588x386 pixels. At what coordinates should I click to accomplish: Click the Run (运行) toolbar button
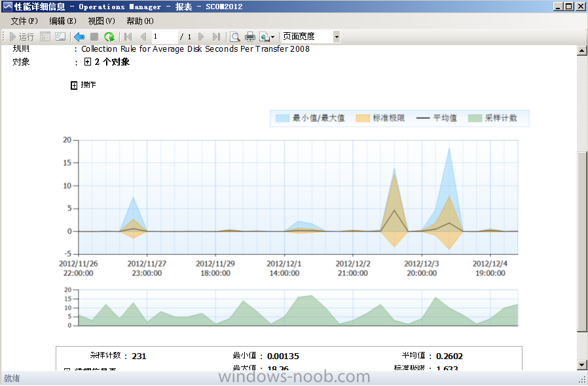[x=22, y=37]
